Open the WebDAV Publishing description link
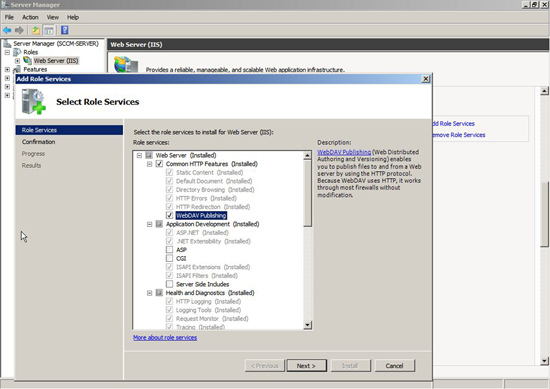The height and width of the screenshot is (389, 550). (x=344, y=152)
